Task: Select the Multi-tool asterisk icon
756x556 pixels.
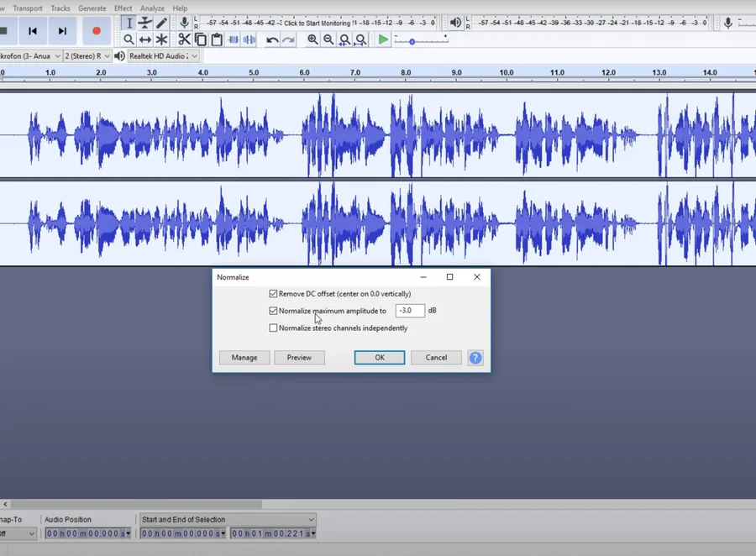Action: coord(161,39)
